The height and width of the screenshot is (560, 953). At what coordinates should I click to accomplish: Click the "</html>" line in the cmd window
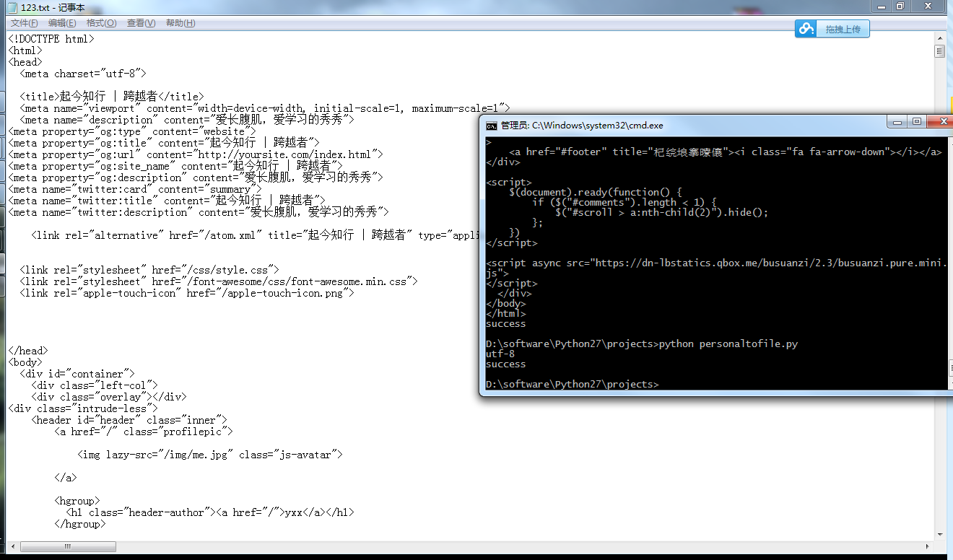(x=506, y=314)
